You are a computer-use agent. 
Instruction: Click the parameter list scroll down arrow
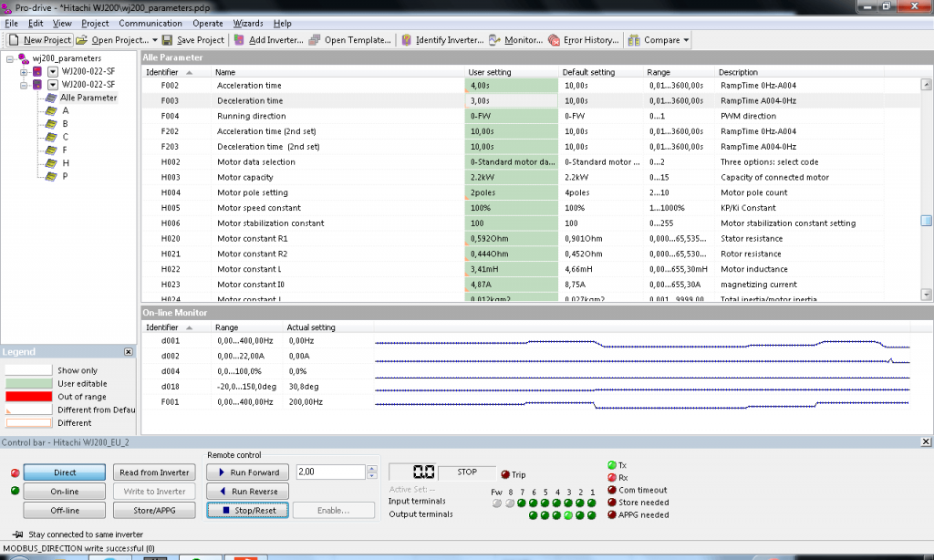point(927,295)
